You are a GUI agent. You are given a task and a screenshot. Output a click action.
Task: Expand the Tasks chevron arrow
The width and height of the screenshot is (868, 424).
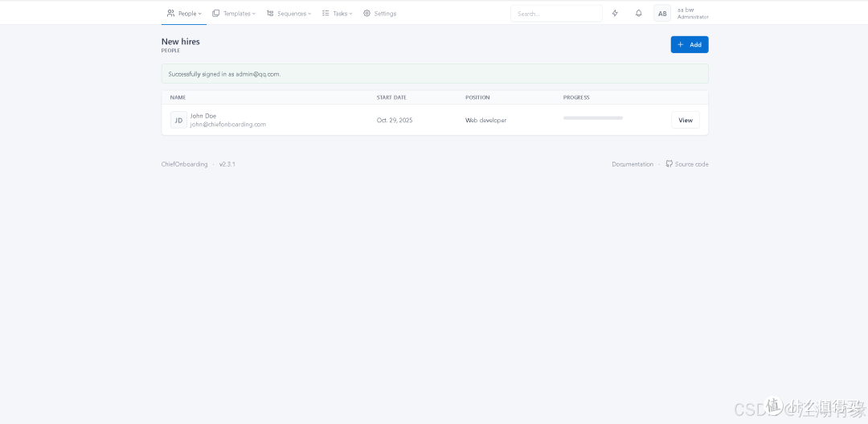pos(350,14)
